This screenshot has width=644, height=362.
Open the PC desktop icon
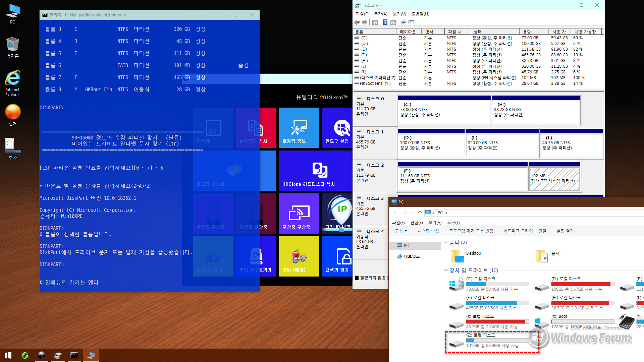point(12,14)
